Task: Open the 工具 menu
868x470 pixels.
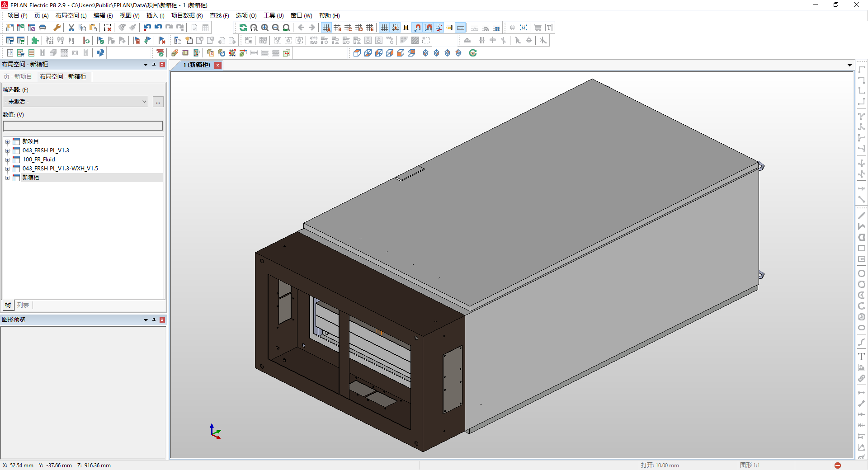Action: tap(273, 15)
